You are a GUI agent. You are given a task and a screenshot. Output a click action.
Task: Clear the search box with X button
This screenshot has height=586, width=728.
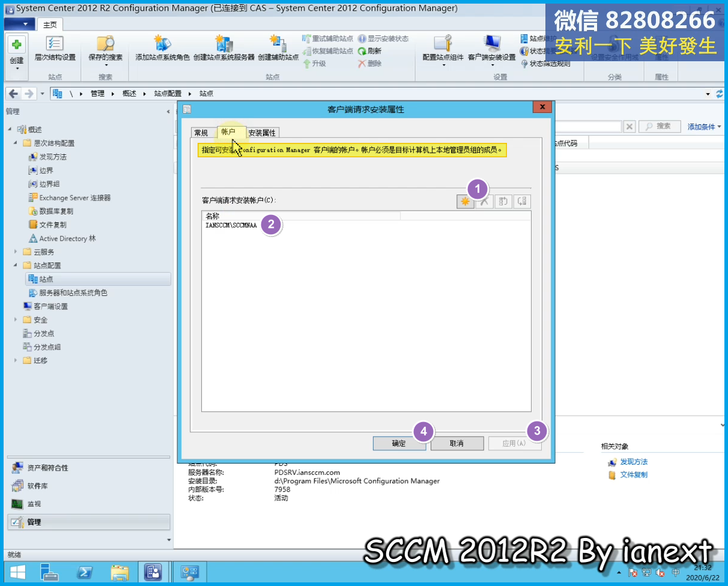[629, 127]
